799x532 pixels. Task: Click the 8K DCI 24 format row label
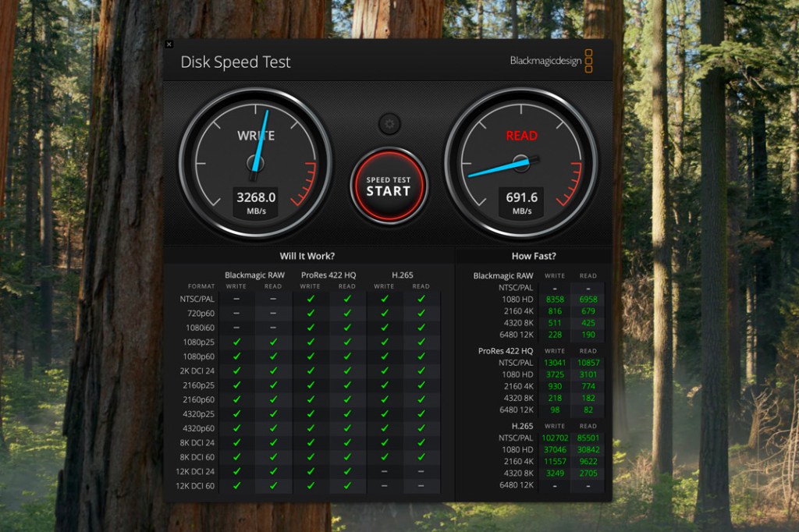tap(197, 443)
